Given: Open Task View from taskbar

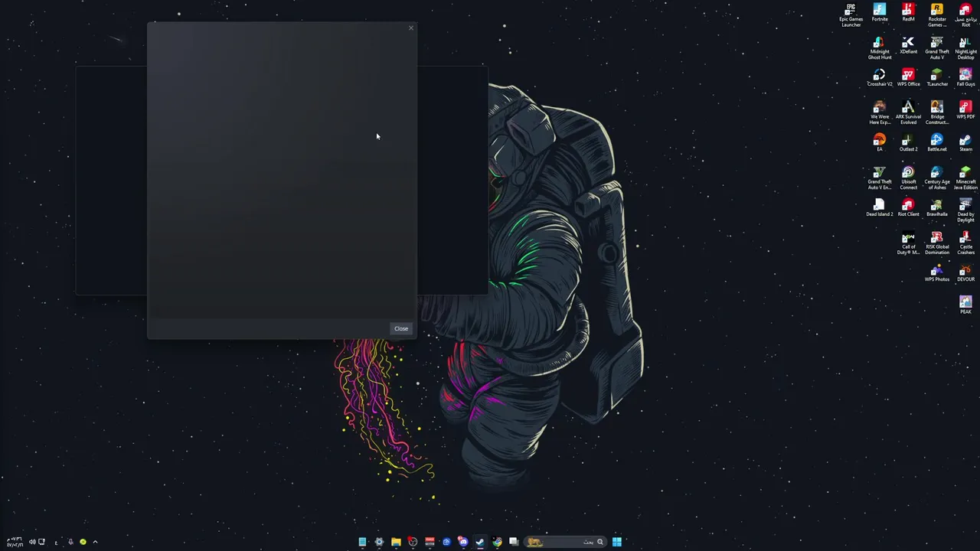Looking at the screenshot, I should [514, 542].
